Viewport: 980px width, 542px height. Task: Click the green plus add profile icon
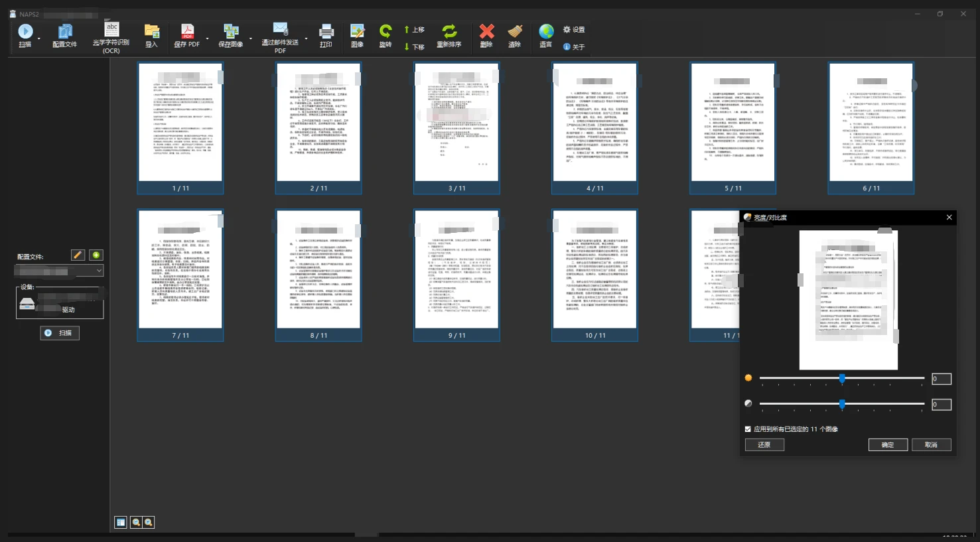pos(96,255)
